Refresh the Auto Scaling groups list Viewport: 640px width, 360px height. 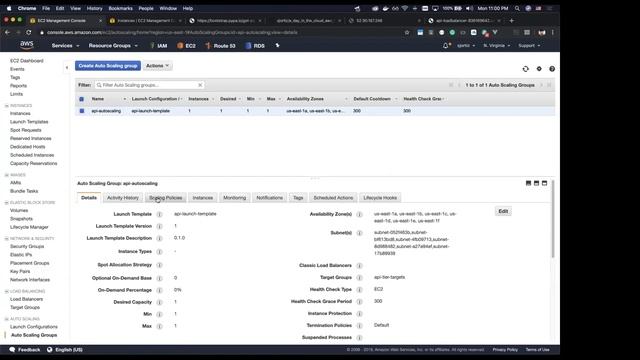(526, 69)
